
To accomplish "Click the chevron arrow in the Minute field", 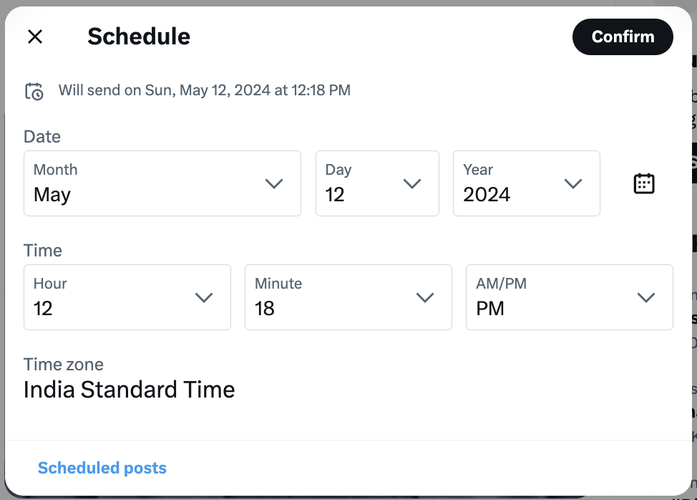I will [425, 298].
